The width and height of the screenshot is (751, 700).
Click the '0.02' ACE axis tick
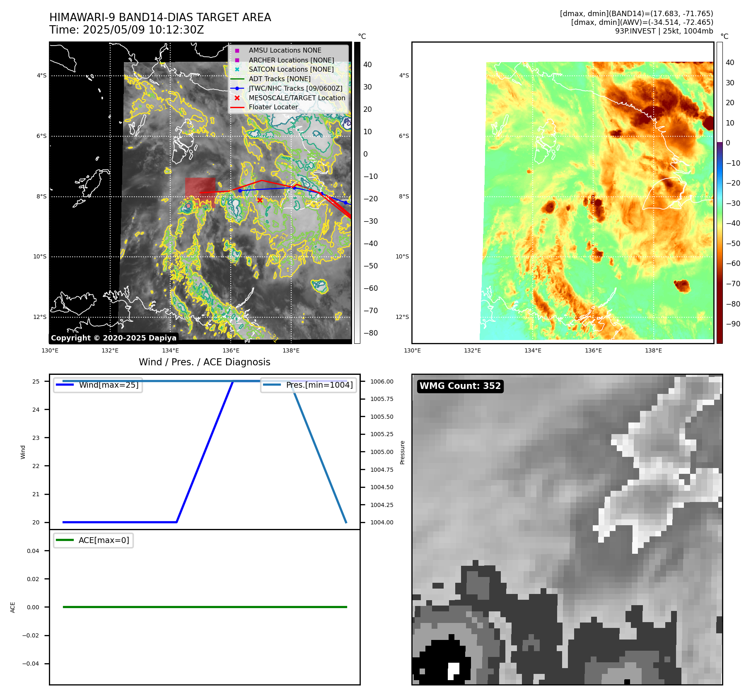click(x=33, y=579)
